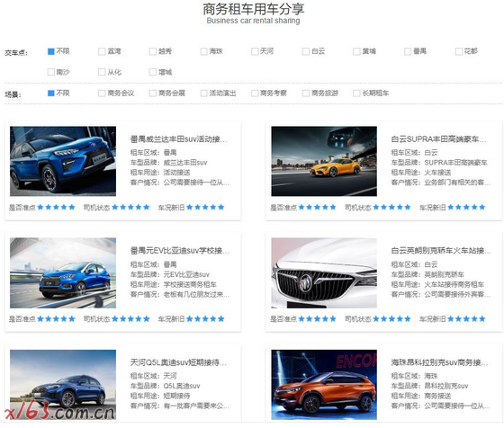Check the 花都 pickup location checkbox
The width and height of the screenshot is (504, 428).
point(459,51)
